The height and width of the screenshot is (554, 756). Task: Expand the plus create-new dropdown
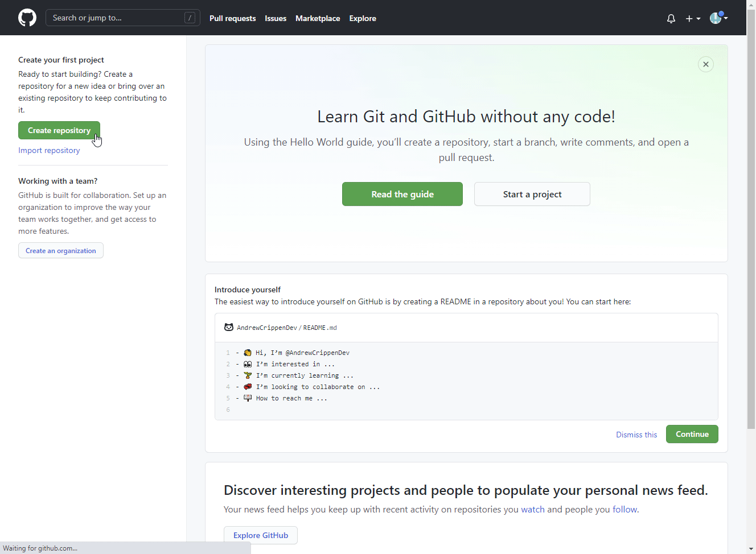tap(693, 18)
